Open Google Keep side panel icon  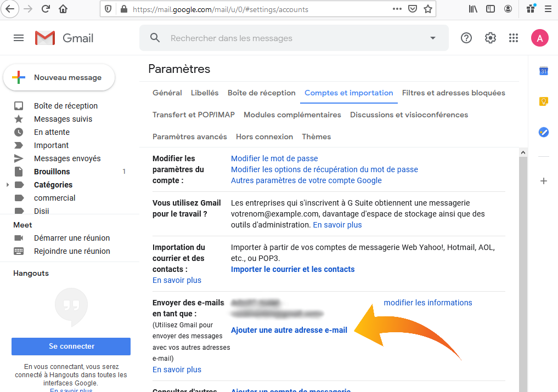543,102
